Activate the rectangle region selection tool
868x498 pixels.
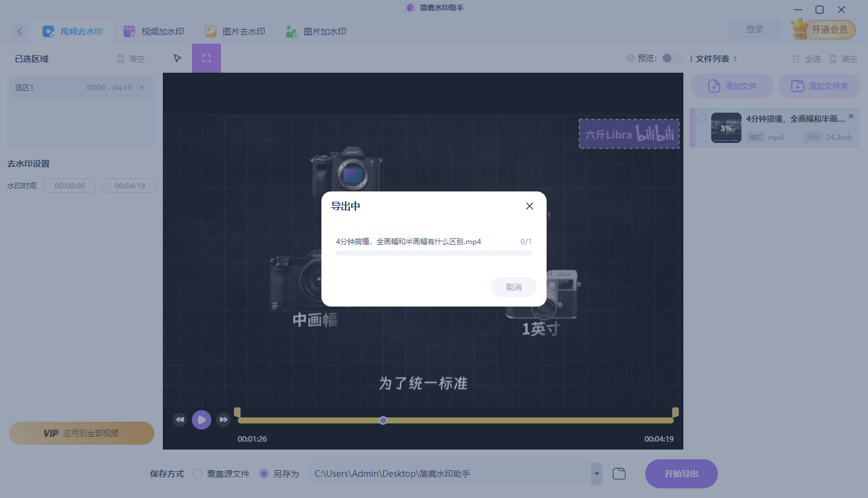[x=206, y=58]
